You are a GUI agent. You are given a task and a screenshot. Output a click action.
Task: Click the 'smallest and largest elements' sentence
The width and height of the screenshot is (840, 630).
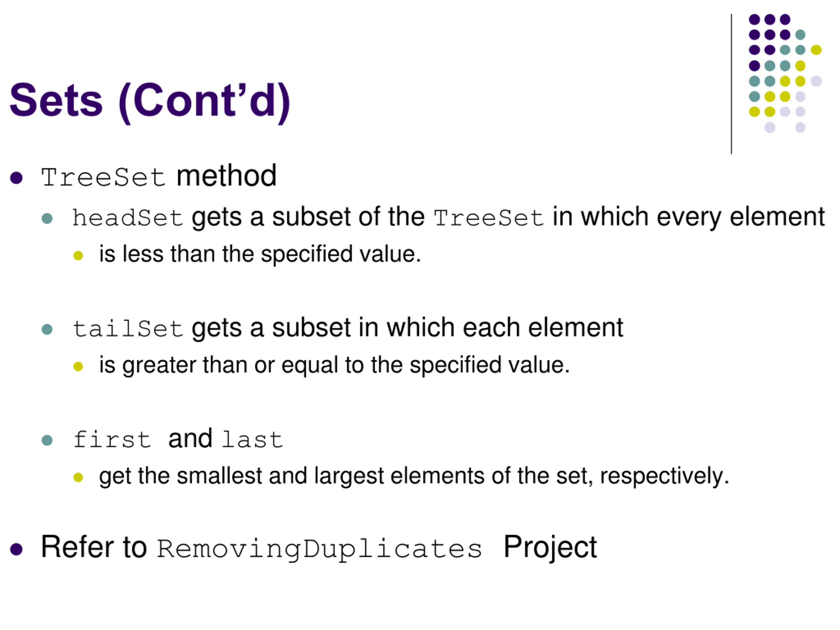[x=414, y=476]
